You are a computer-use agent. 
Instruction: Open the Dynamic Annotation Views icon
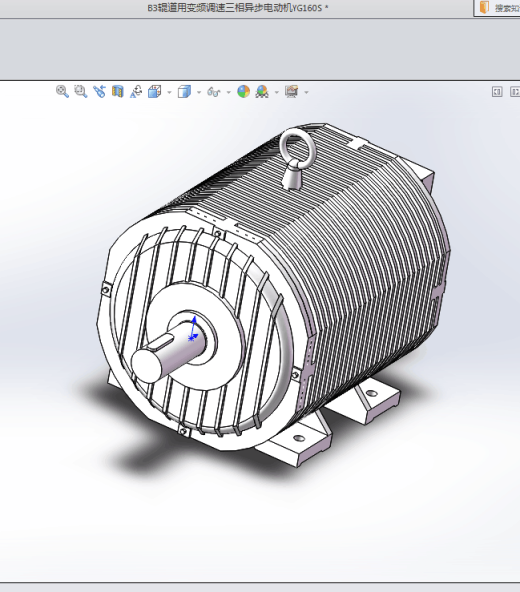136,91
